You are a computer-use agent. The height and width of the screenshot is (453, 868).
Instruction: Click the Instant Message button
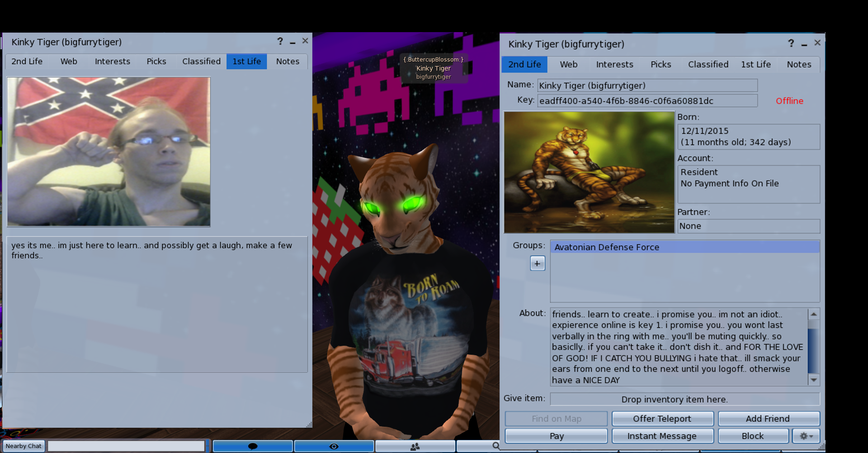click(x=662, y=436)
